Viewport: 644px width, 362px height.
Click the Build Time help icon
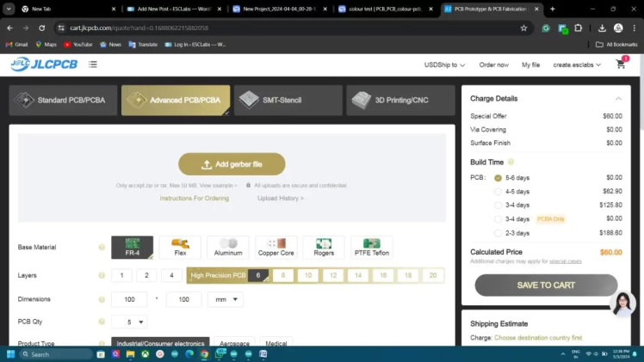pyautogui.click(x=511, y=162)
